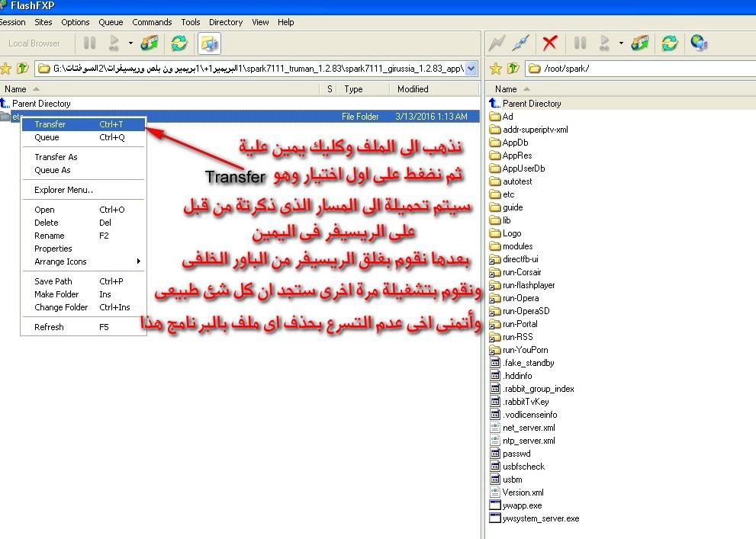Viewport: 756px width, 539px height.
Task: Click the left pane Abort transfer icon
Action: [150, 43]
